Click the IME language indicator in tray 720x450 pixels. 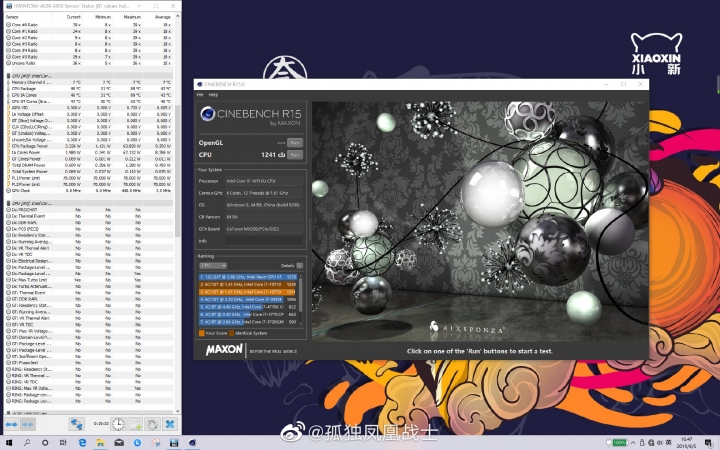click(669, 443)
